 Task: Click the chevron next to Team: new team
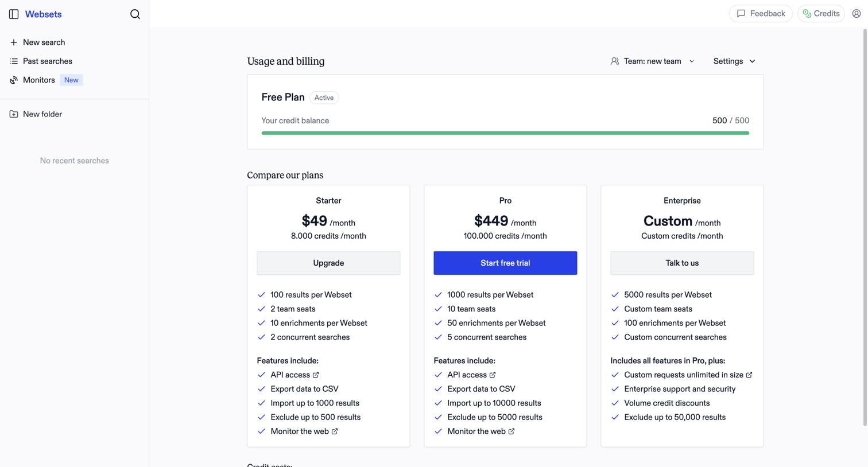[692, 61]
